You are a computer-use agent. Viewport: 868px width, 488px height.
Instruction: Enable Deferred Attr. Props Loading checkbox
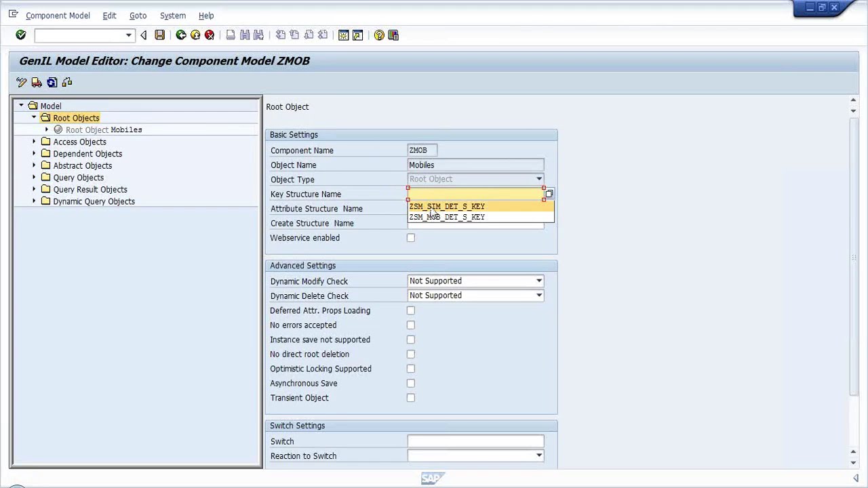click(x=410, y=310)
